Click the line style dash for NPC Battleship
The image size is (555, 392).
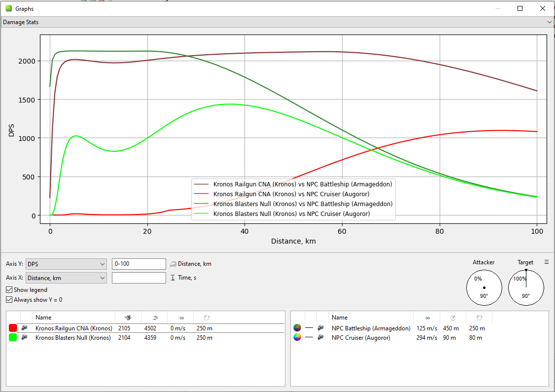[x=309, y=328]
